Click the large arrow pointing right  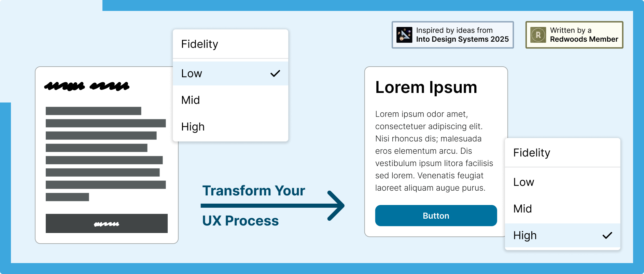(272, 206)
